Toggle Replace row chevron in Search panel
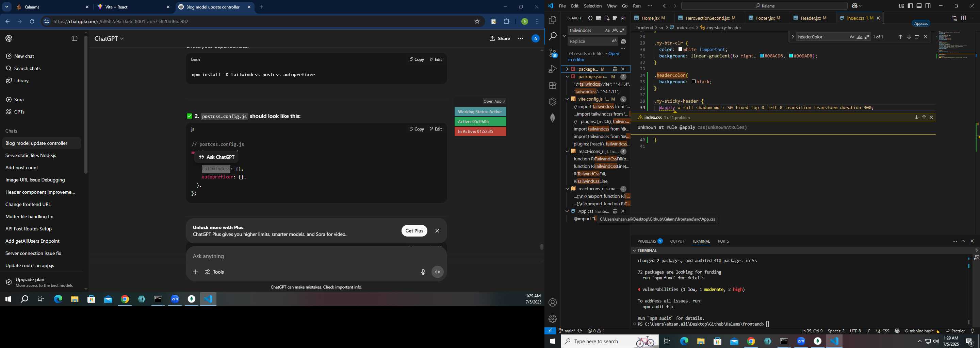The height and width of the screenshot is (348, 980). (x=564, y=36)
